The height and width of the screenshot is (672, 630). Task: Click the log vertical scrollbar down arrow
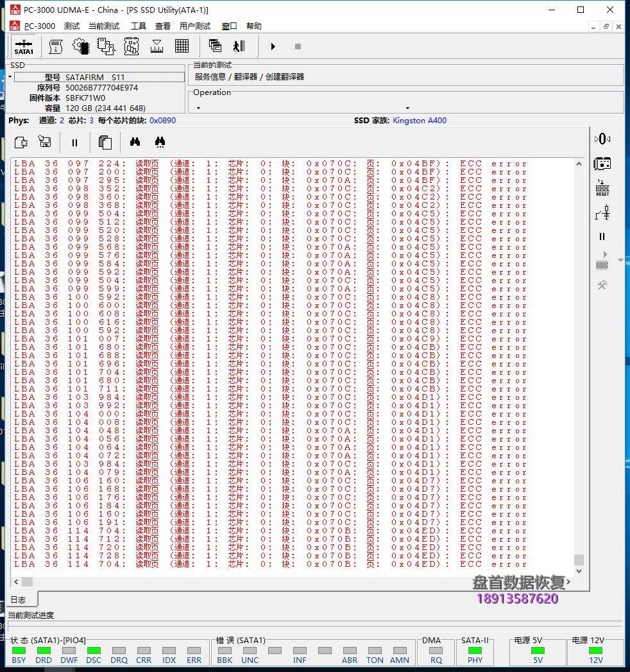tap(579, 571)
